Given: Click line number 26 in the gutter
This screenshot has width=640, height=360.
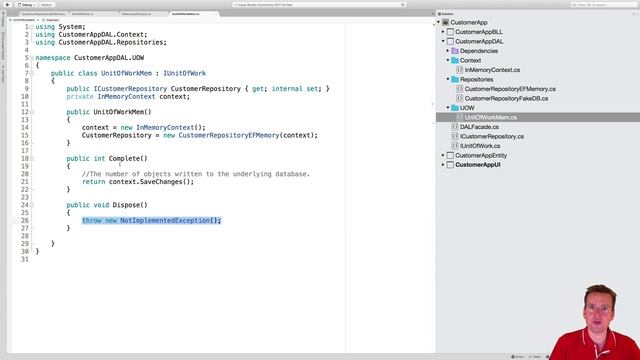Looking at the screenshot, I should pyautogui.click(x=25, y=220).
